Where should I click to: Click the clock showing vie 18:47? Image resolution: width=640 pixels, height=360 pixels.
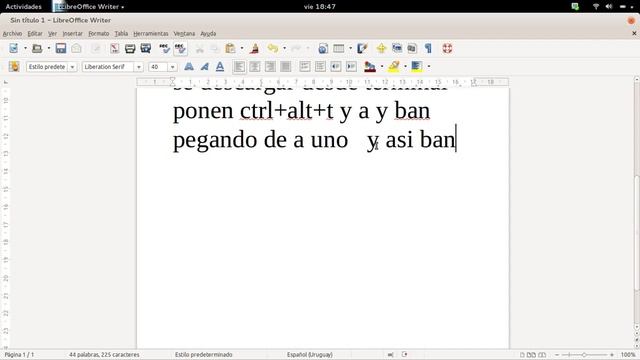(x=320, y=7)
